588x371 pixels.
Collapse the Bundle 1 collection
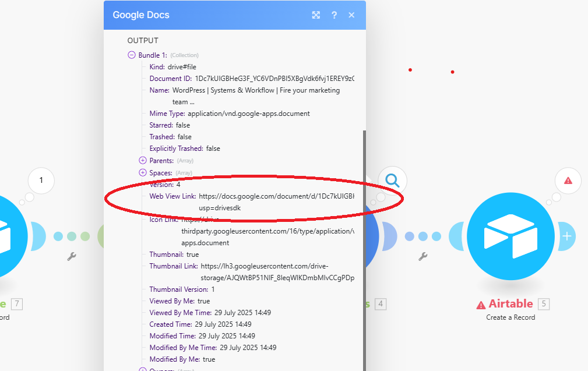coord(132,55)
